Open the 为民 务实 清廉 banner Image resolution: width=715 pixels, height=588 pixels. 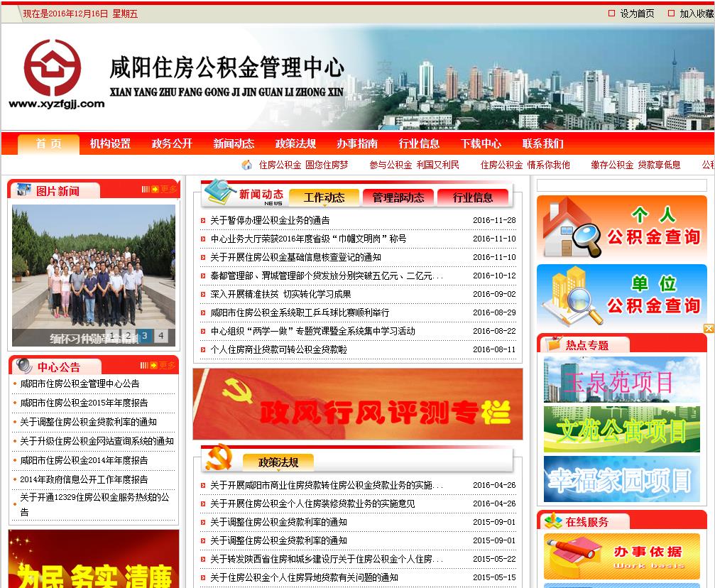tap(94, 559)
